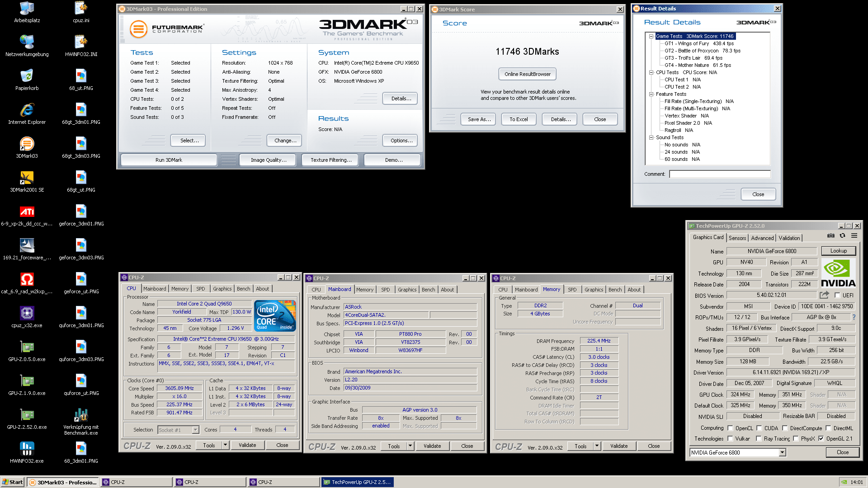The height and width of the screenshot is (488, 868).
Task: Click the Bus Interface question mark icon
Action: pyautogui.click(x=854, y=317)
